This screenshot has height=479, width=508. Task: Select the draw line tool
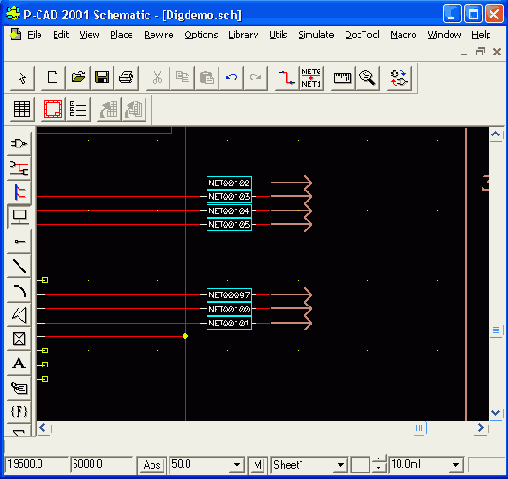pos(19,266)
